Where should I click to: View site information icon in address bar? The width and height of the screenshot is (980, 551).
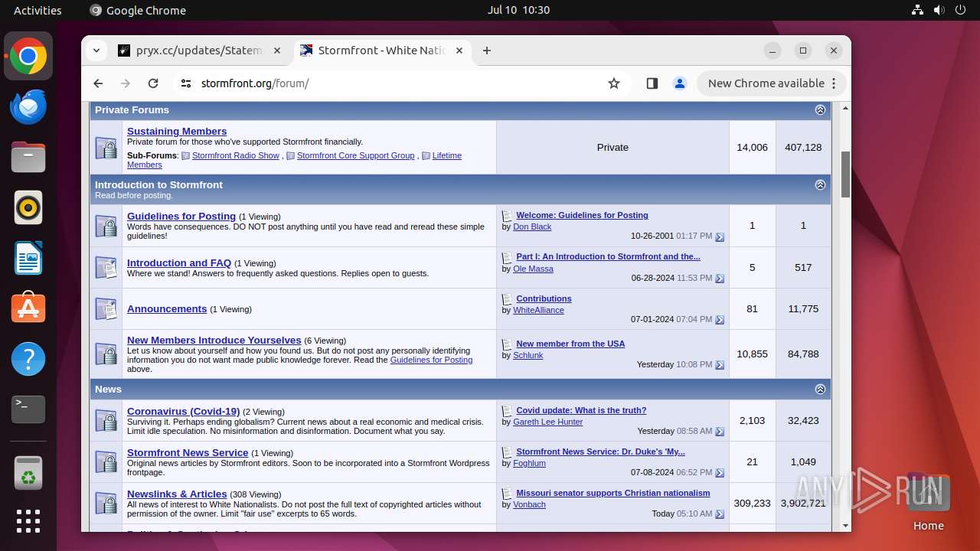(x=186, y=83)
